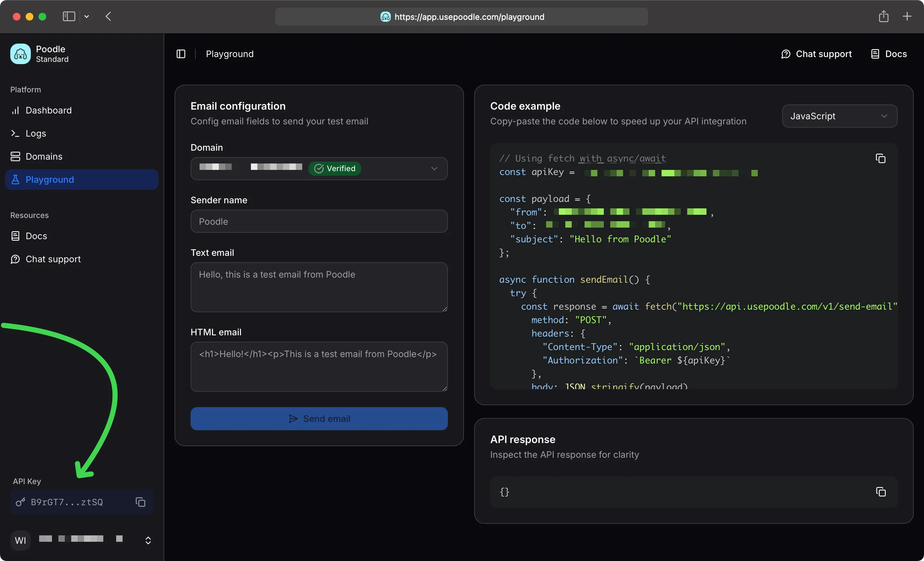
Task: Click the browser share icon
Action: pyautogui.click(x=884, y=16)
